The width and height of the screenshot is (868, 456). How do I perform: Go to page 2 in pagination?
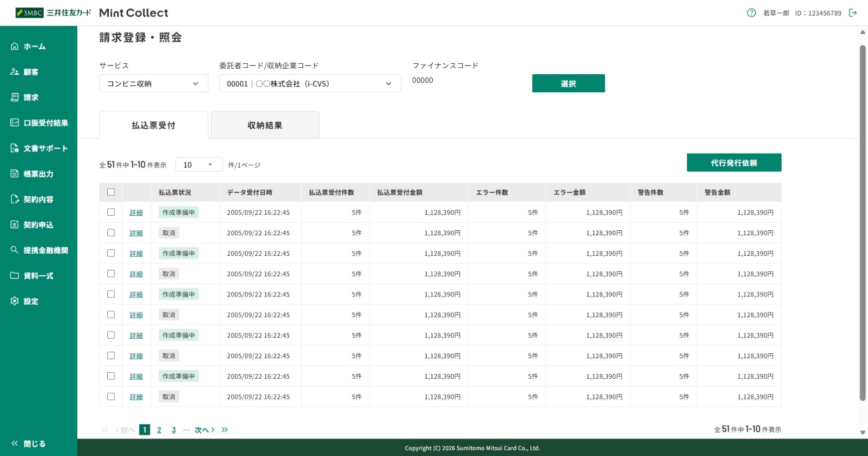coord(159,430)
